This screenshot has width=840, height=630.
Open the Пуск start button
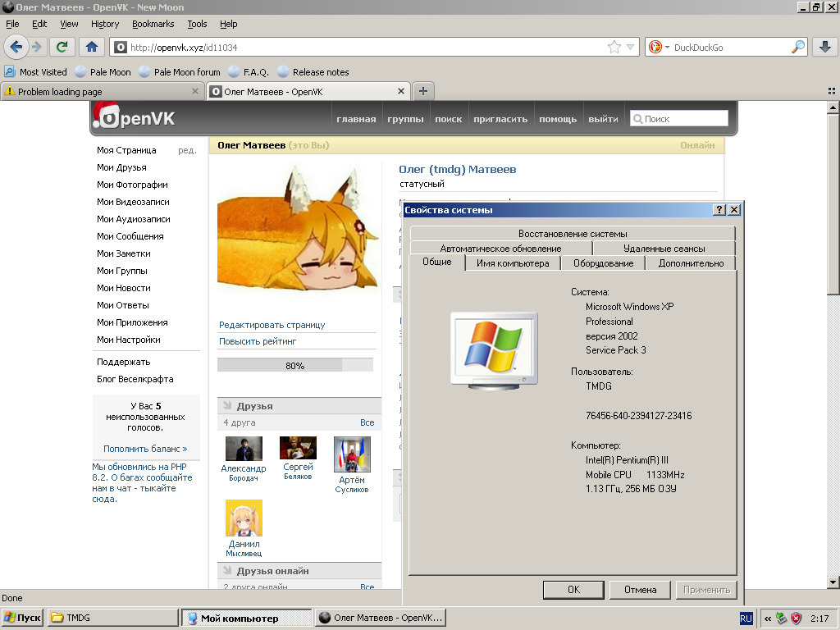coord(22,618)
